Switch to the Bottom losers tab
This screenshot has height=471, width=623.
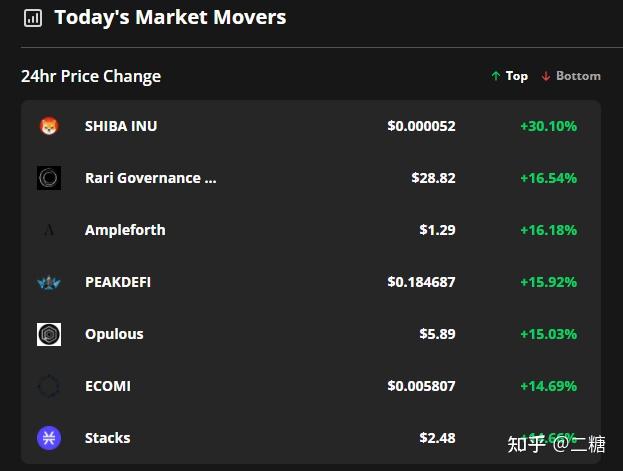[x=571, y=76]
